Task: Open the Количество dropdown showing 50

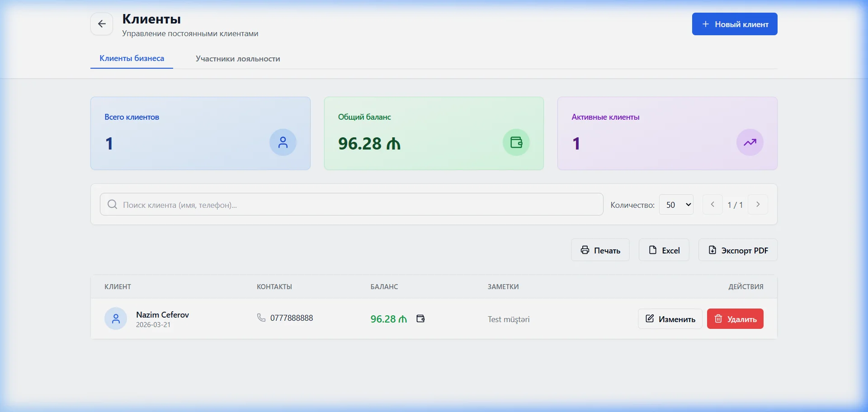Action: point(676,205)
